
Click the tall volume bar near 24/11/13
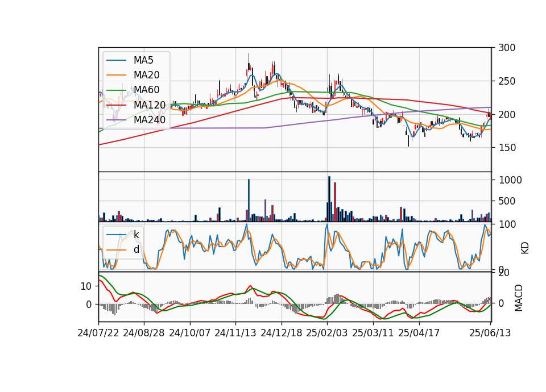coord(249,201)
